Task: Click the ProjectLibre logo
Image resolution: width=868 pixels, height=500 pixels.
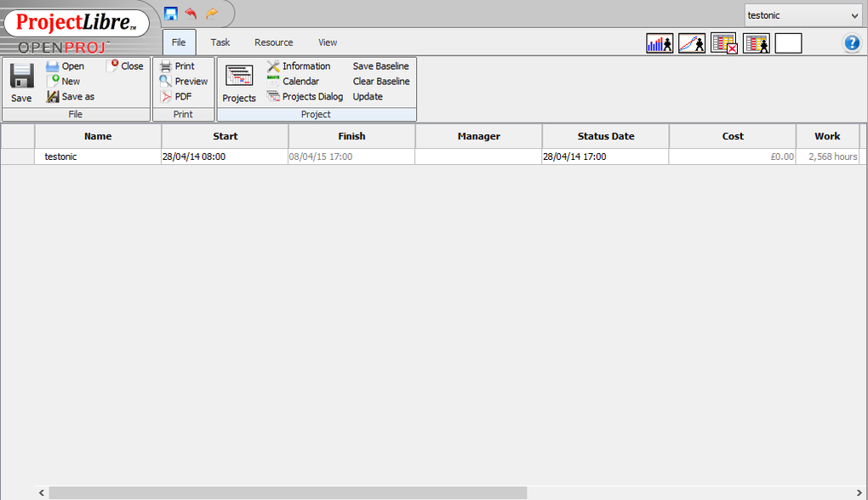Action: click(x=77, y=23)
